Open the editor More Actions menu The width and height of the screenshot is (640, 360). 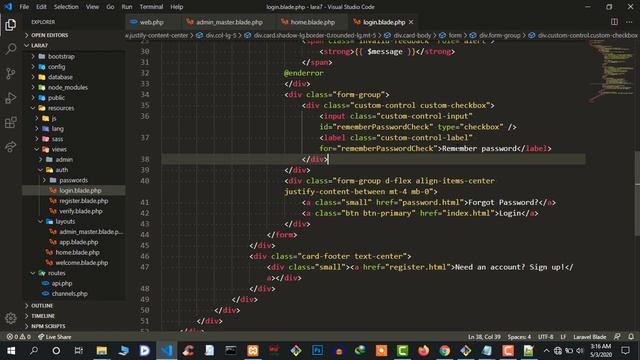pos(629,22)
